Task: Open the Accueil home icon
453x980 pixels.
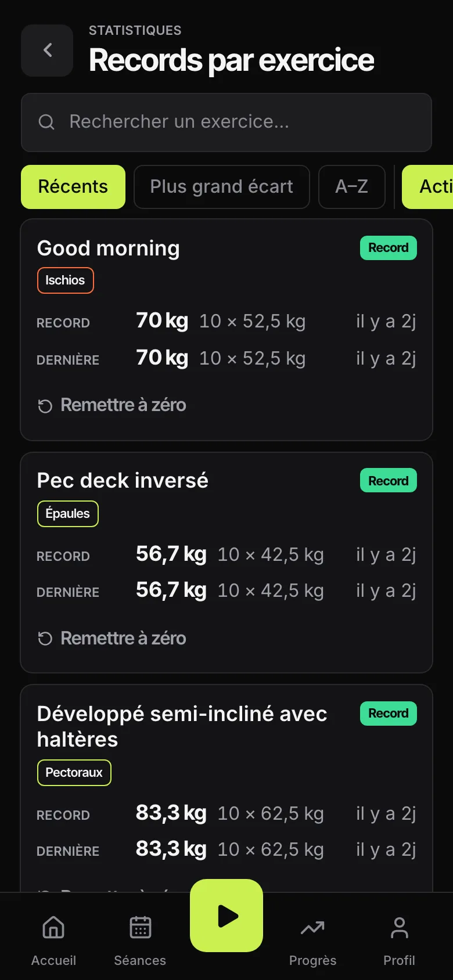Action: (x=53, y=927)
